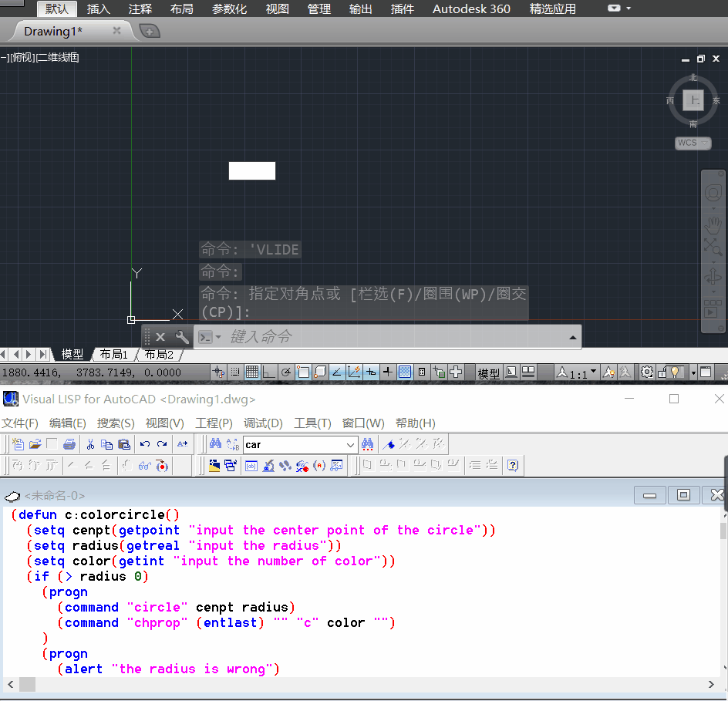Click the 键入命令 command input field
The height and width of the screenshot is (701, 728).
(x=347, y=336)
